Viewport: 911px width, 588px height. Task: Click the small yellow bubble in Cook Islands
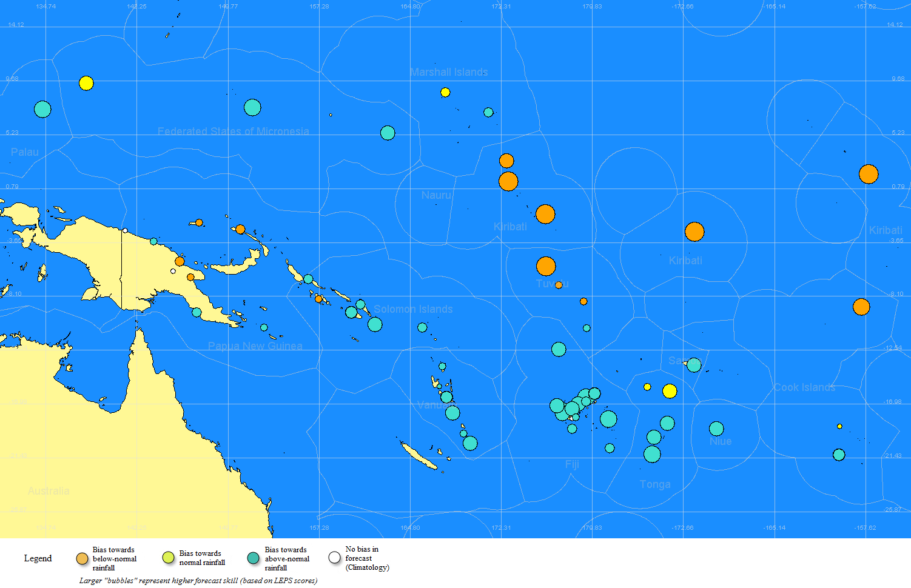[x=839, y=426]
